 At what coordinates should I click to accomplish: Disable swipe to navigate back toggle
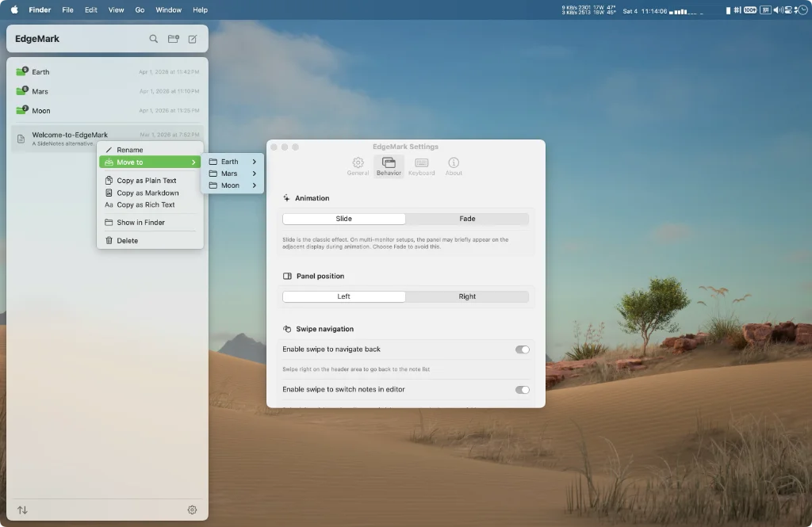(522, 349)
